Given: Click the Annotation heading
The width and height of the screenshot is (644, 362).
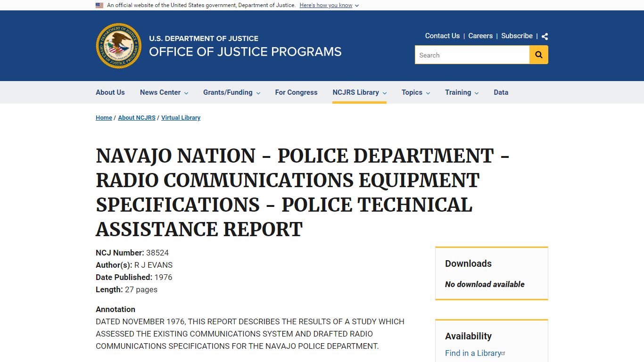Looking at the screenshot, I should coord(116,309).
